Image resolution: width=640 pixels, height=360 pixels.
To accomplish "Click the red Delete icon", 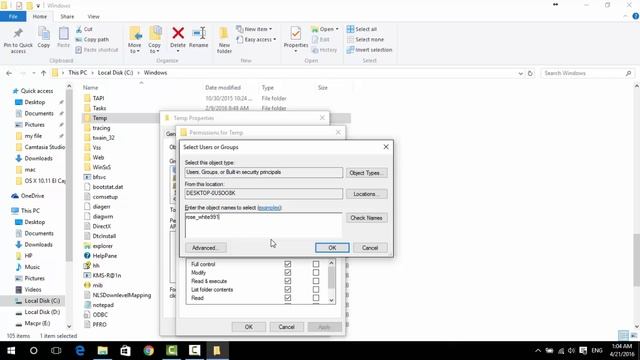I will [178, 33].
